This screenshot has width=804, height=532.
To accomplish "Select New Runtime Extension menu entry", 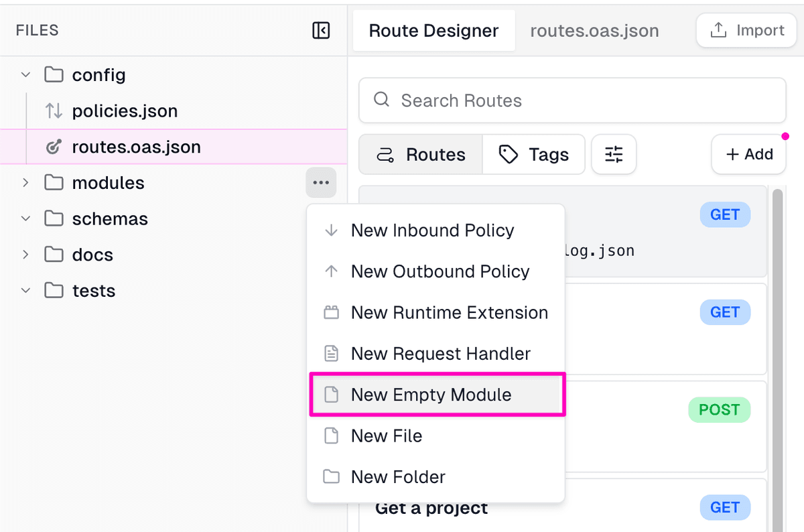I will (x=435, y=312).
